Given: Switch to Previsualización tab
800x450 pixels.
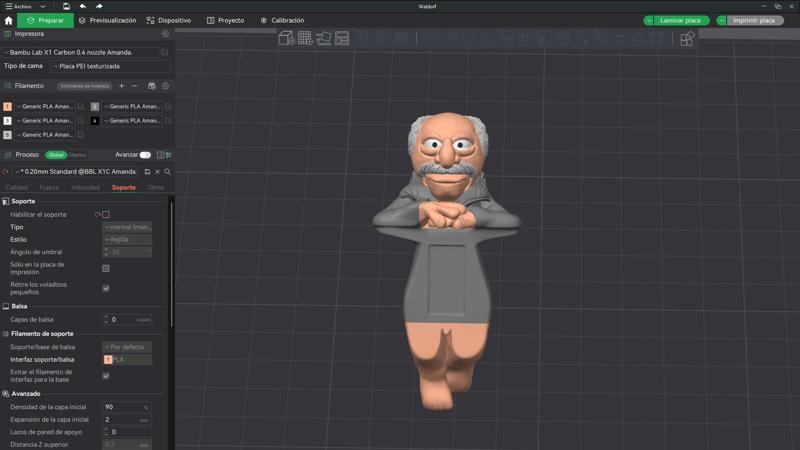Looking at the screenshot, I should (x=108, y=20).
